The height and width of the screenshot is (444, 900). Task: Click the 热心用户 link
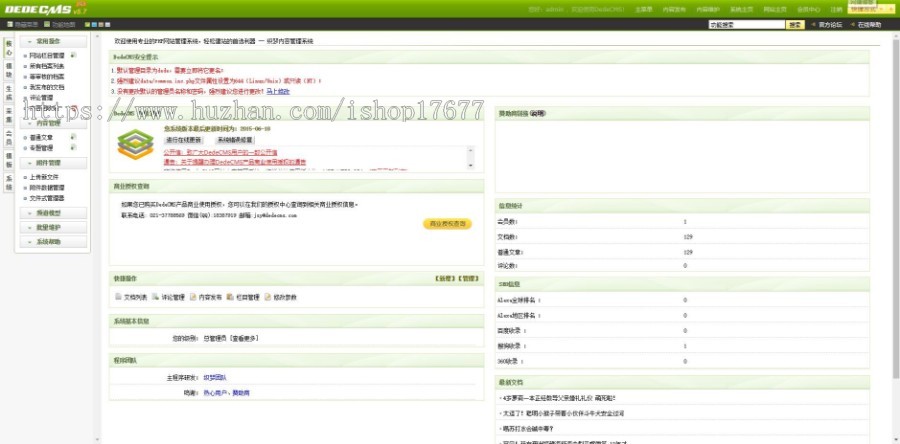click(x=215, y=393)
